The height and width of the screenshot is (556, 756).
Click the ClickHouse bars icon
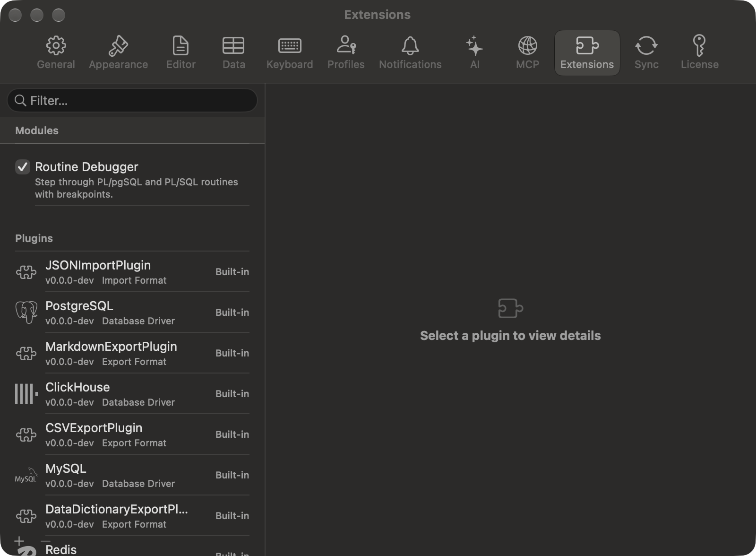(26, 394)
